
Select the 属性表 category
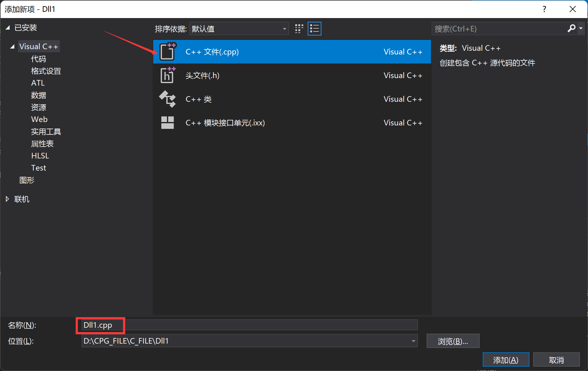point(42,144)
